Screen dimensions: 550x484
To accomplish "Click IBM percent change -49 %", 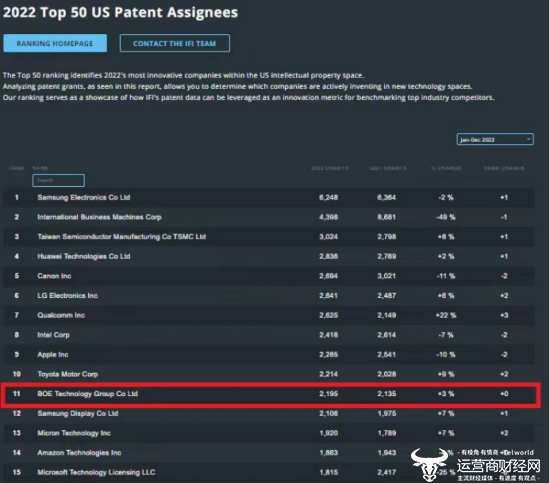I will (446, 217).
